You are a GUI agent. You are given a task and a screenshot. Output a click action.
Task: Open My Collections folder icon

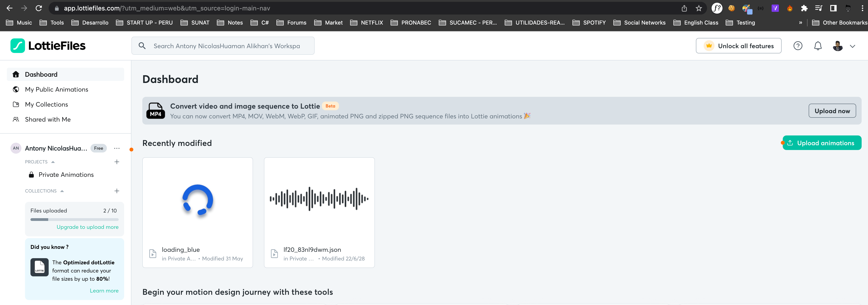tap(16, 104)
